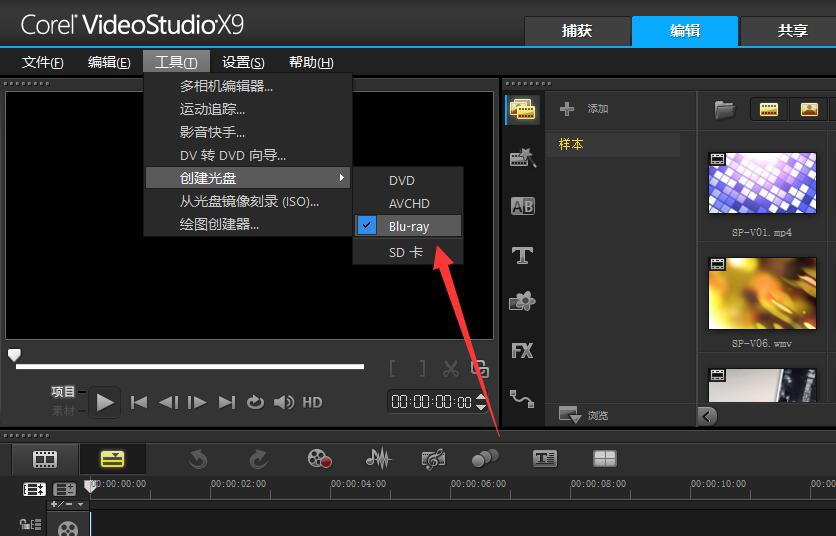The width and height of the screenshot is (836, 536).
Task: Click the import media folder icon
Action: click(x=725, y=110)
